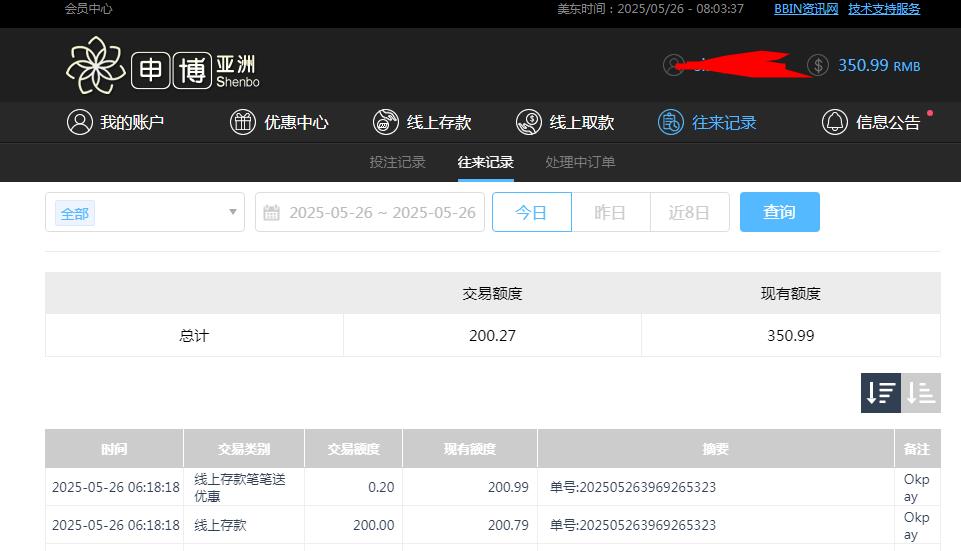This screenshot has height=551, width=961.
Task: Click the 美东时间 timestamp at top
Action: 650,9
